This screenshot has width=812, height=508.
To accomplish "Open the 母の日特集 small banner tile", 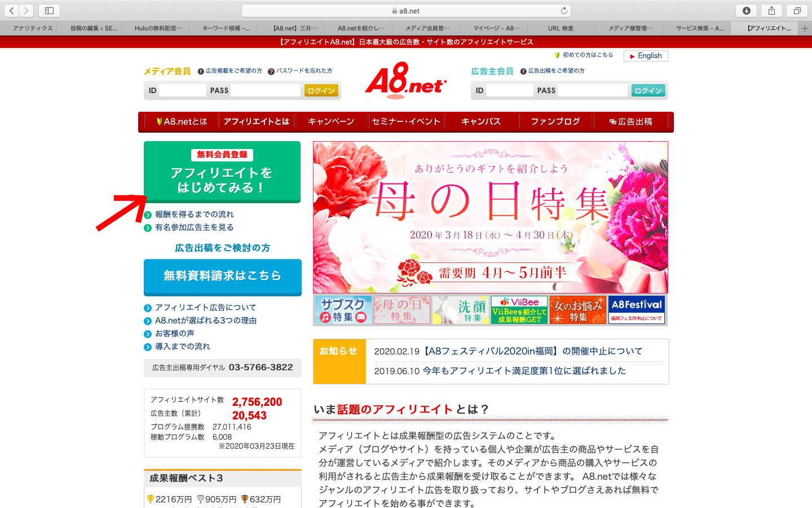I will coord(402,310).
